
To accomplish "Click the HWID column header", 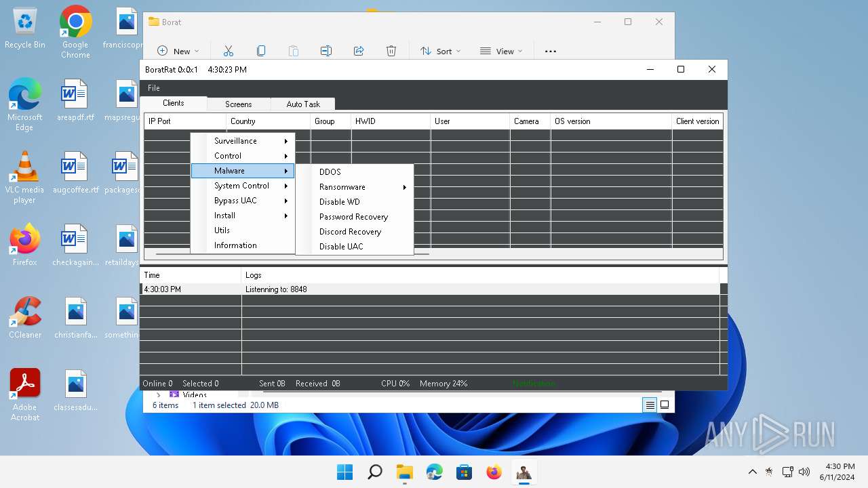I will 391,121.
